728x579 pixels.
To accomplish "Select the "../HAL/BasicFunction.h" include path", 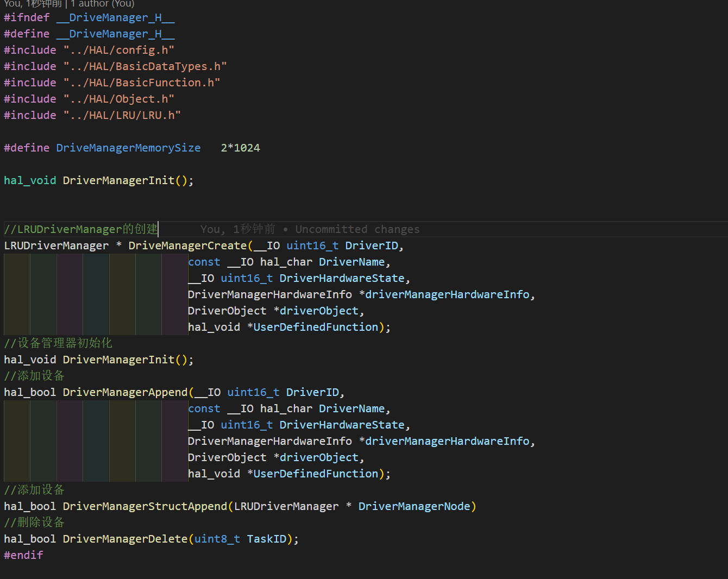I will click(x=141, y=83).
